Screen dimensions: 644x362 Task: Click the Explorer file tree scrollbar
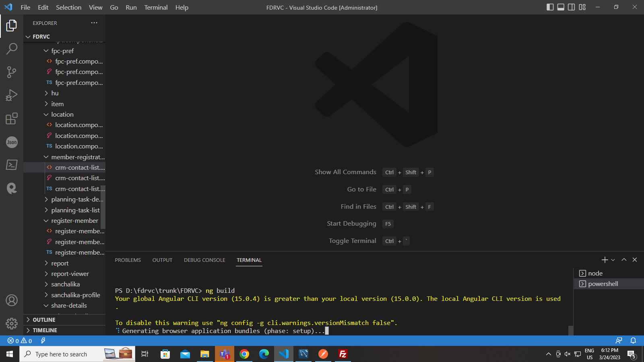[103, 207]
